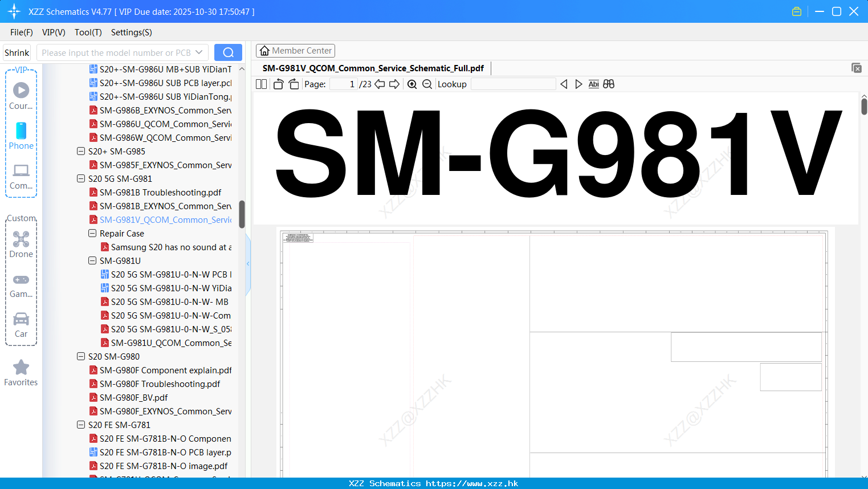Open the VIP(V) menu
The image size is (868, 489).
click(x=54, y=32)
